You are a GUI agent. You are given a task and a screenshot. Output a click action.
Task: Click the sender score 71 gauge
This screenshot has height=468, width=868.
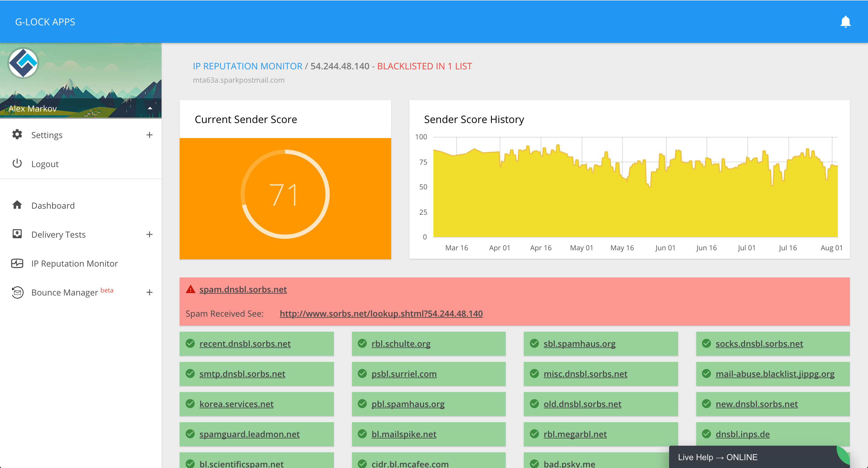[285, 194]
